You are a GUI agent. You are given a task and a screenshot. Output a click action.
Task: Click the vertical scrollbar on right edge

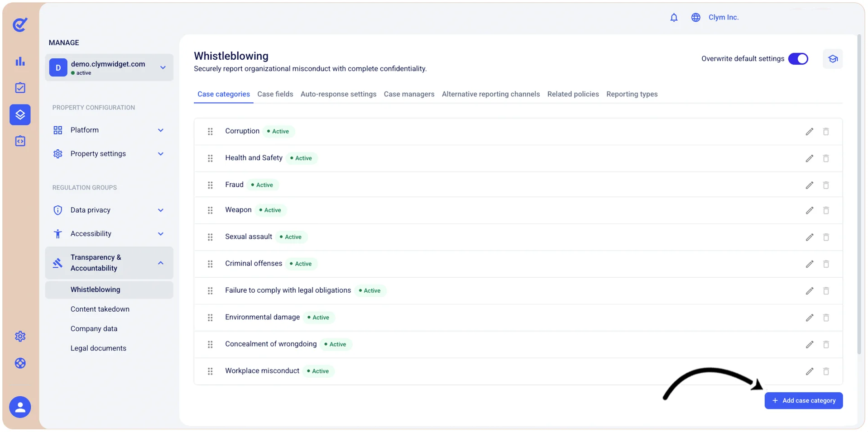(x=859, y=195)
